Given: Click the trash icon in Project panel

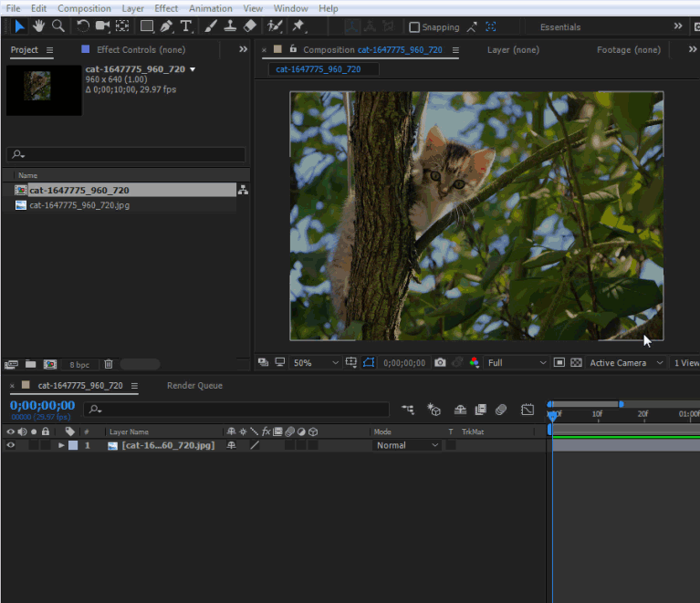Looking at the screenshot, I should coord(108,364).
